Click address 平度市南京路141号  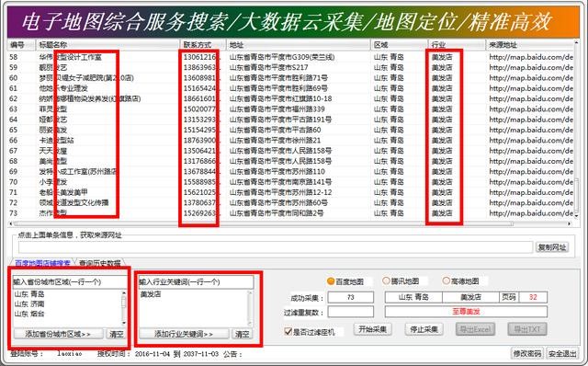point(281,182)
